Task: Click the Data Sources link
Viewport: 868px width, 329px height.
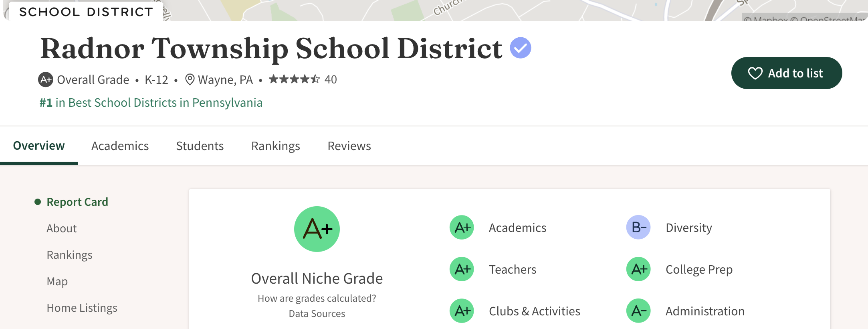Action: click(x=317, y=314)
